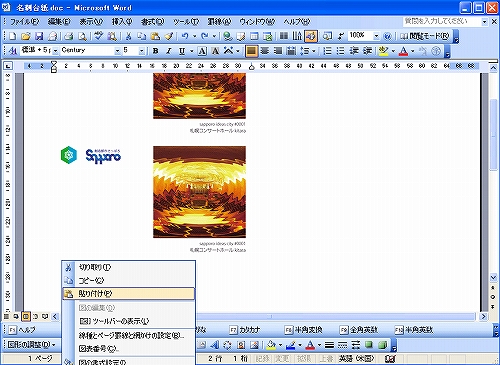Increase paragraph indent
This screenshot has width=500, height=365.
367,51
